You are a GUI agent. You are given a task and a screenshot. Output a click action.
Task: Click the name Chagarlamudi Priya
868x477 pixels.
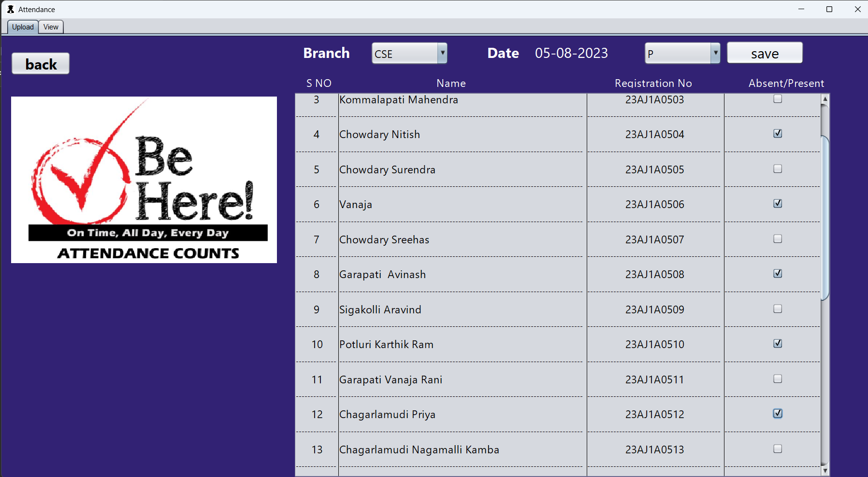click(387, 415)
